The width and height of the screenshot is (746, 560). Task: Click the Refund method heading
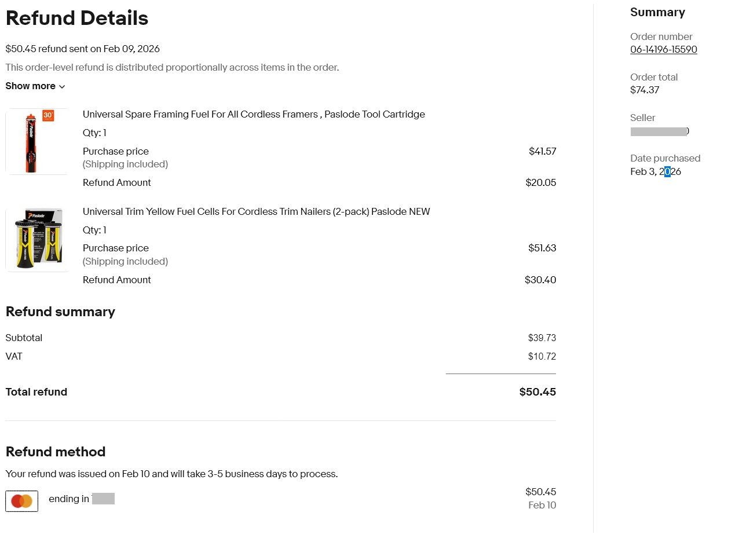coord(56,452)
